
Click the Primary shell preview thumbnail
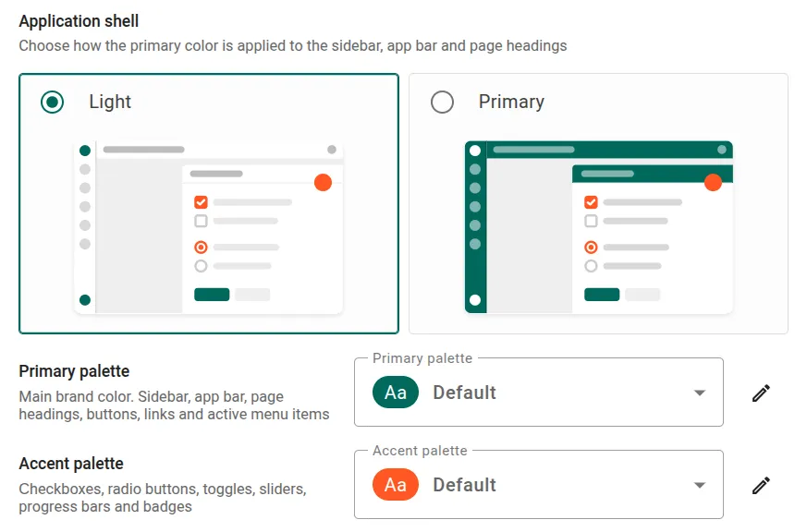(x=599, y=227)
